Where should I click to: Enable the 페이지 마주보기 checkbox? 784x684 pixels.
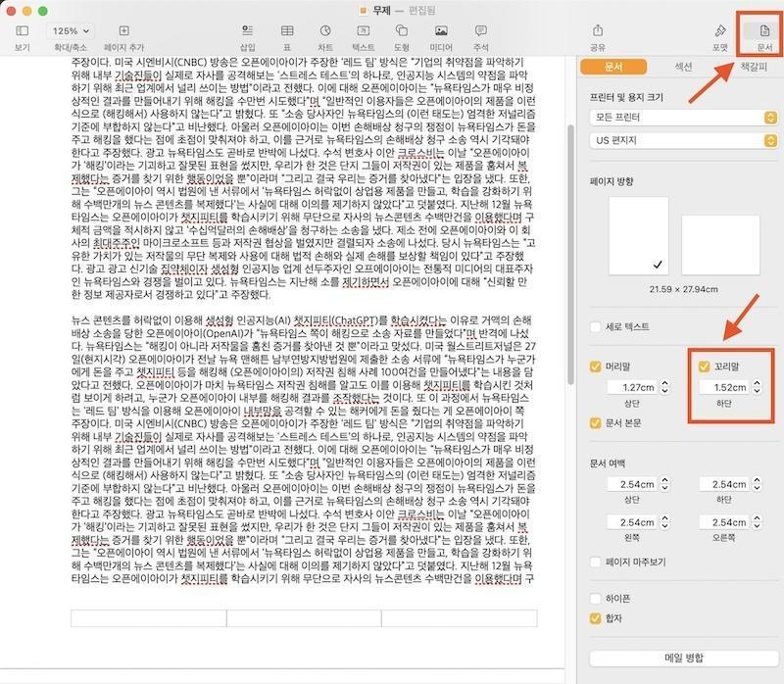point(595,562)
